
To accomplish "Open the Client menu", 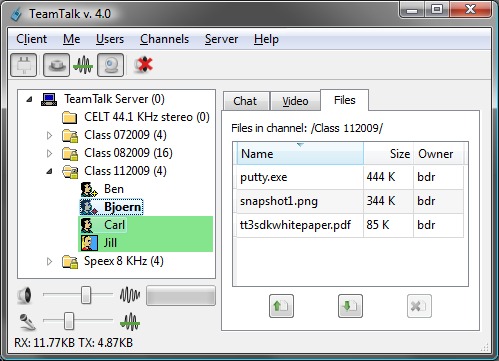I will [x=32, y=39].
